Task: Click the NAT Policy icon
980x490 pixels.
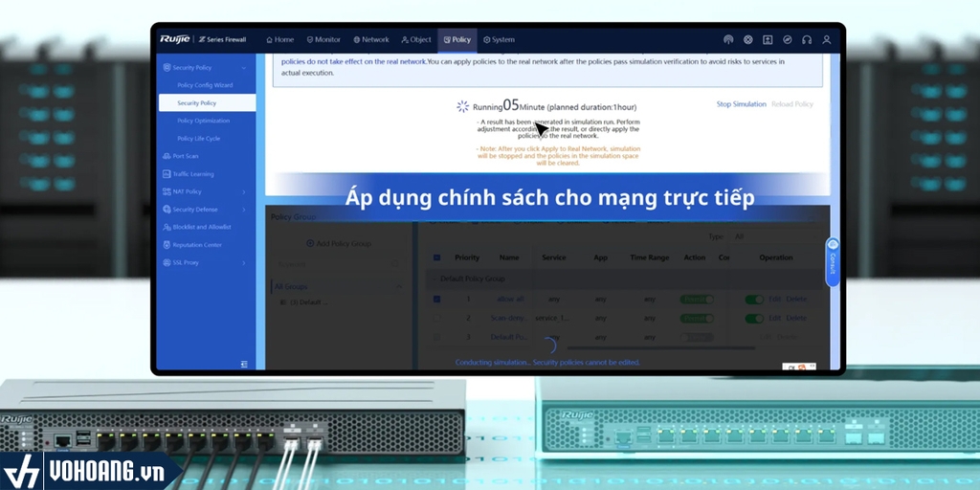Action: tap(167, 191)
